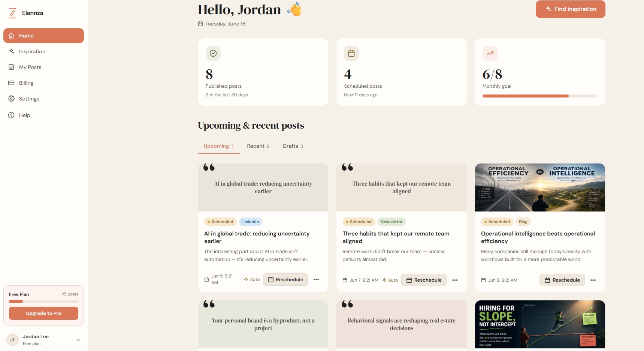Image resolution: width=644 pixels, height=351 pixels.
Task: Open Settings from the sidebar
Action: (x=43, y=99)
